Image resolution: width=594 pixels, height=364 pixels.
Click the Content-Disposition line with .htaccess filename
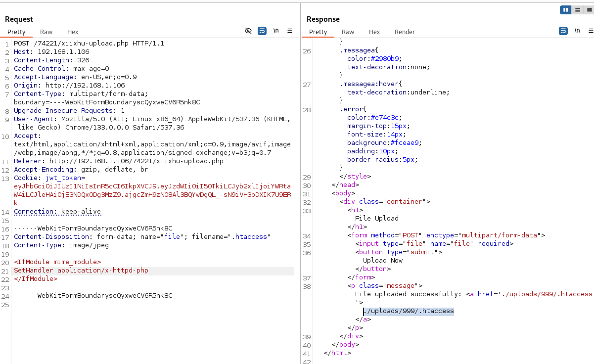click(142, 237)
